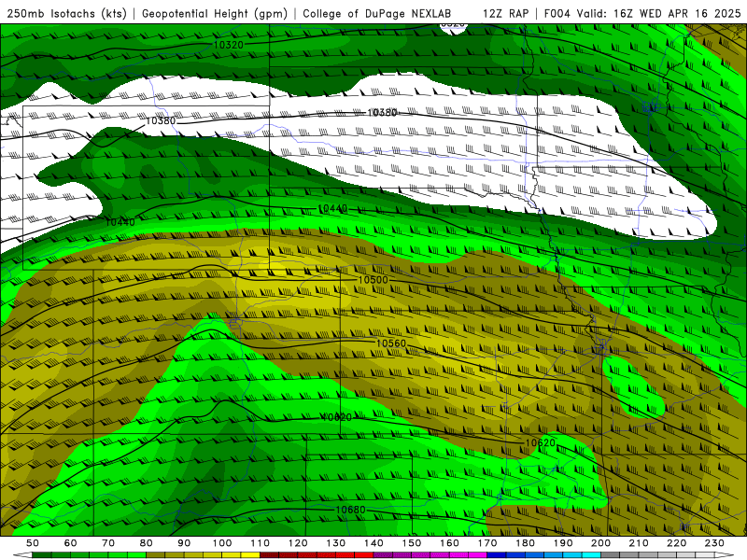Click the central 10440 contour label
This screenshot has height=560, width=747.
point(332,208)
